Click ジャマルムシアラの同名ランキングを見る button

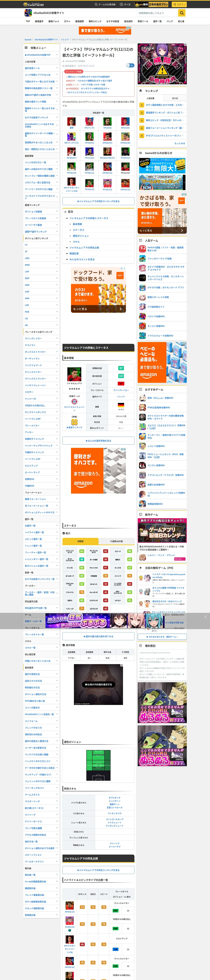tap(98, 201)
